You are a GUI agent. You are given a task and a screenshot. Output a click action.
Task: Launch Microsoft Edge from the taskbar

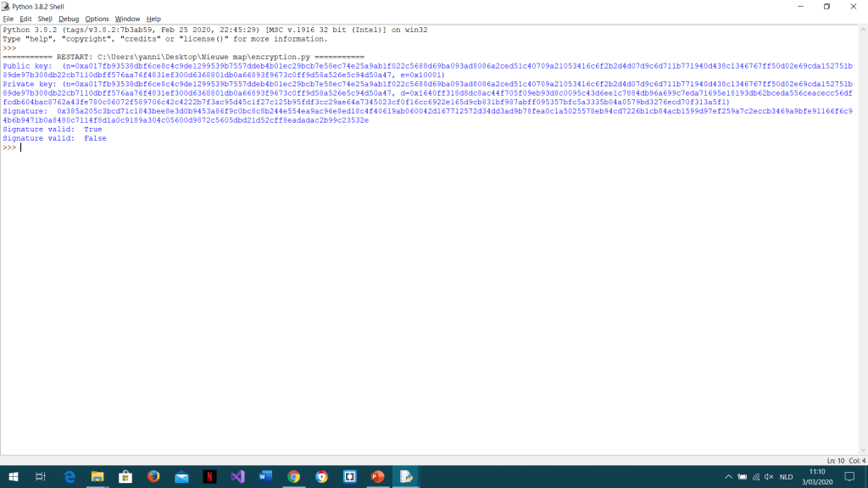point(70,477)
